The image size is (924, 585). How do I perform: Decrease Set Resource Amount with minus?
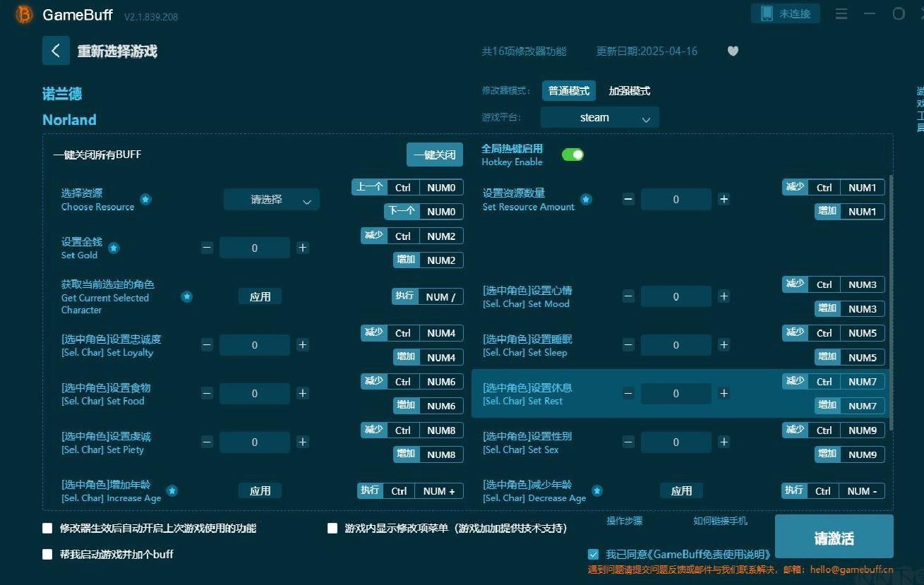click(628, 200)
